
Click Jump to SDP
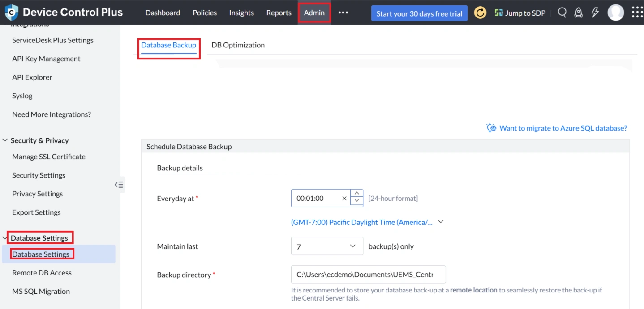(520, 13)
